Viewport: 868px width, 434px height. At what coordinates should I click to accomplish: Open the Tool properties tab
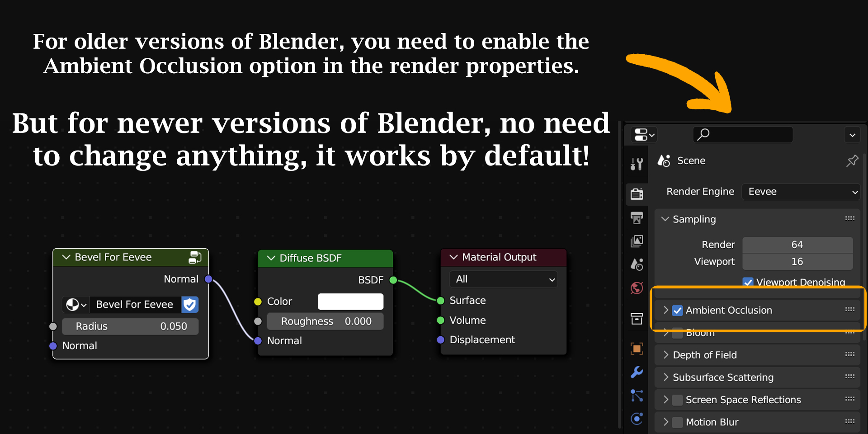637,164
